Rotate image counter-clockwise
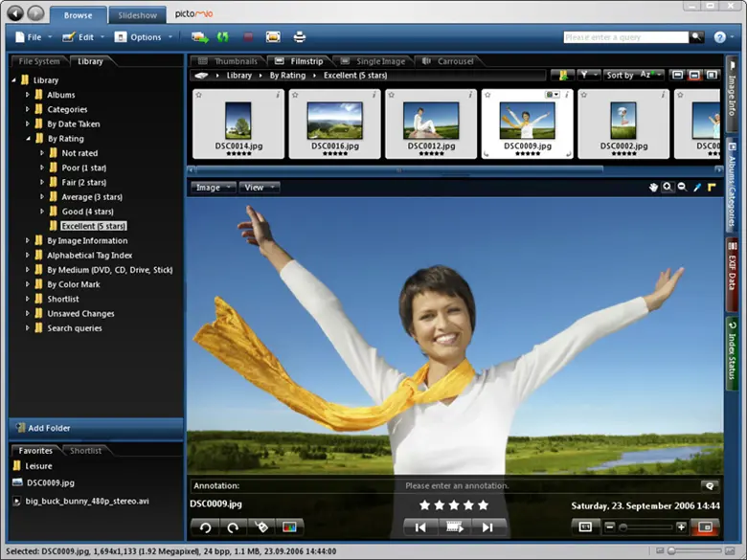 point(205,527)
